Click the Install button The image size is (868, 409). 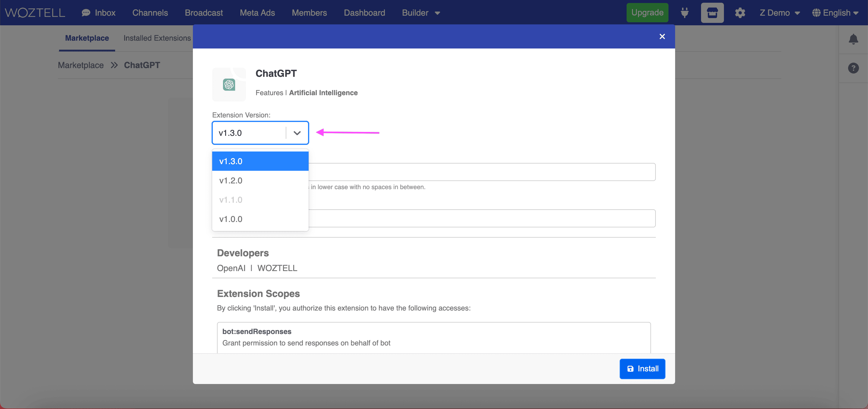coord(642,369)
